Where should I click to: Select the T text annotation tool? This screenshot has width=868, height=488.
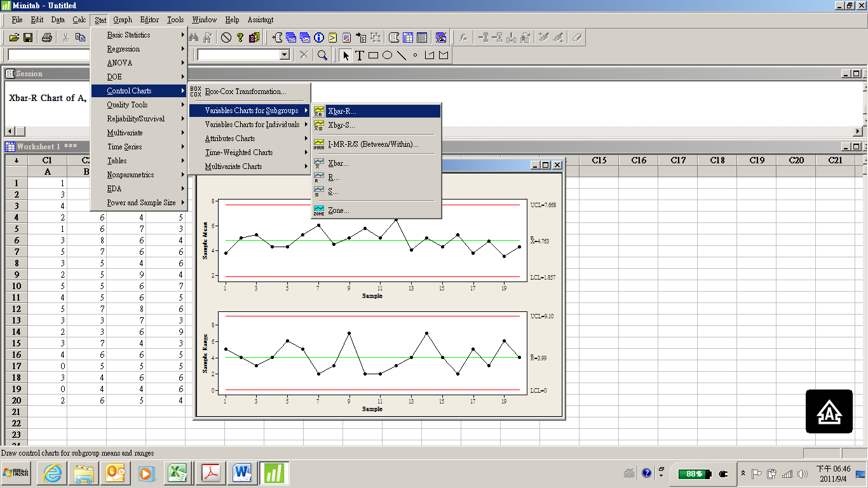(360, 55)
